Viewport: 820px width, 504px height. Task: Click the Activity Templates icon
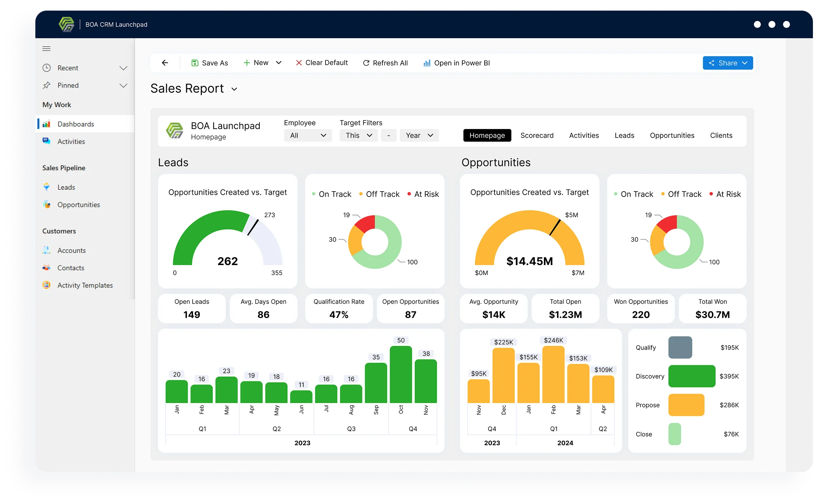pyautogui.click(x=46, y=285)
